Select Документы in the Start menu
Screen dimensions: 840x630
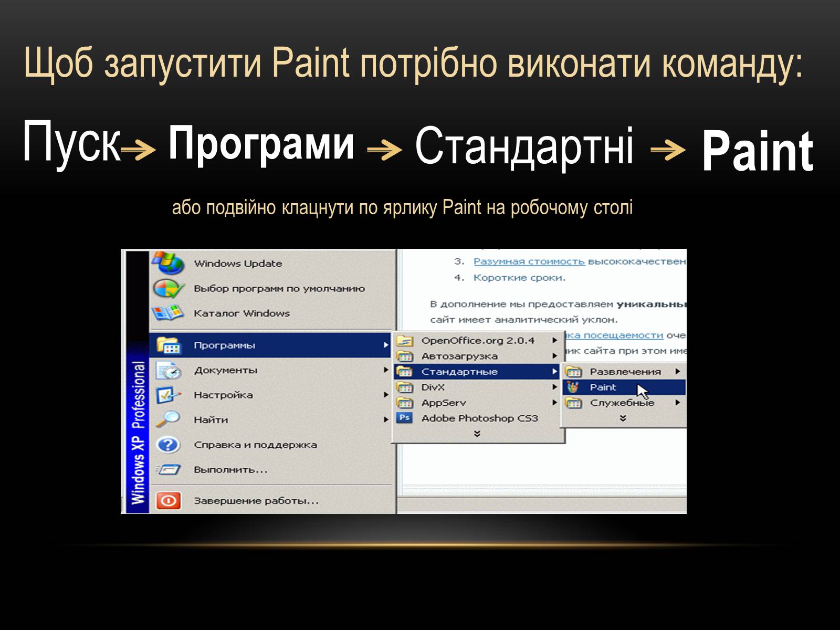coord(271,370)
